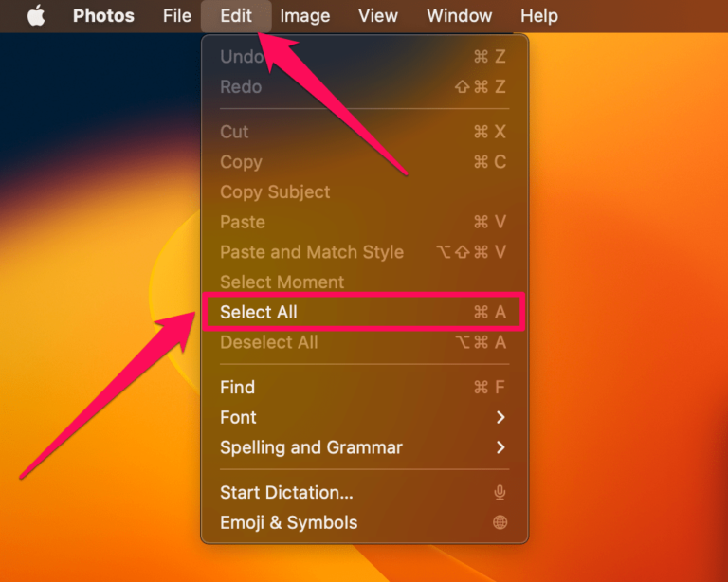Click the Select Moment menu entry

coord(282,282)
